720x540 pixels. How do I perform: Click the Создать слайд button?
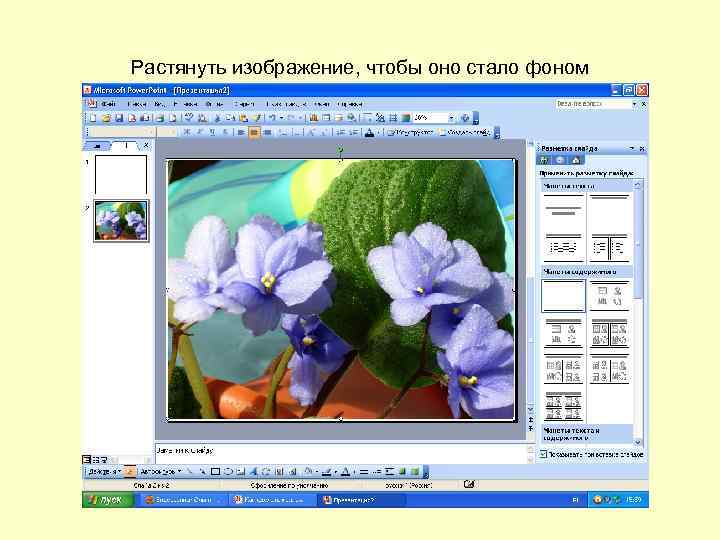coord(465,132)
